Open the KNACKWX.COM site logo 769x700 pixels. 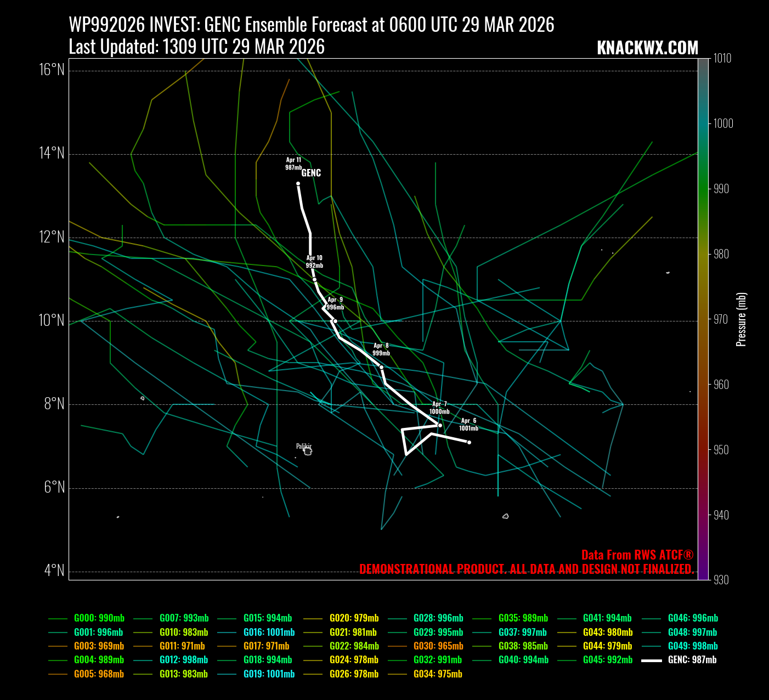pos(647,48)
